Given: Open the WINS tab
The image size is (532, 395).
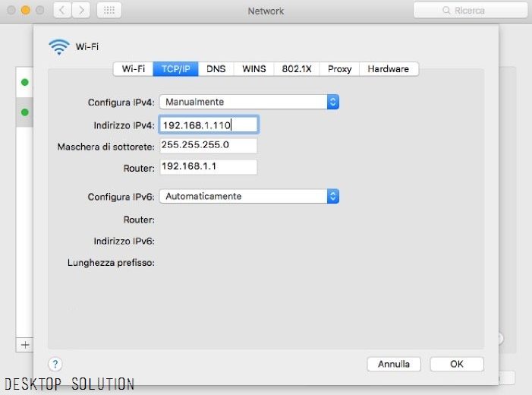Looking at the screenshot, I should pyautogui.click(x=253, y=69).
